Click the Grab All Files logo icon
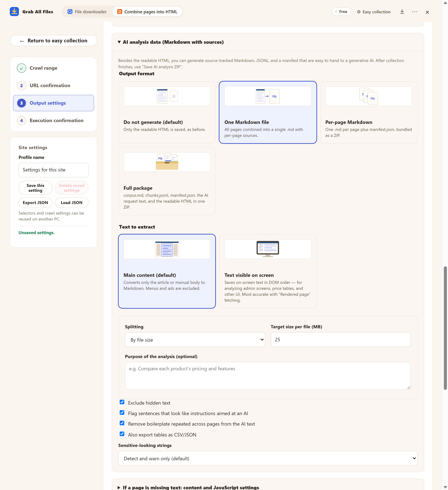448x490 pixels. (x=14, y=11)
